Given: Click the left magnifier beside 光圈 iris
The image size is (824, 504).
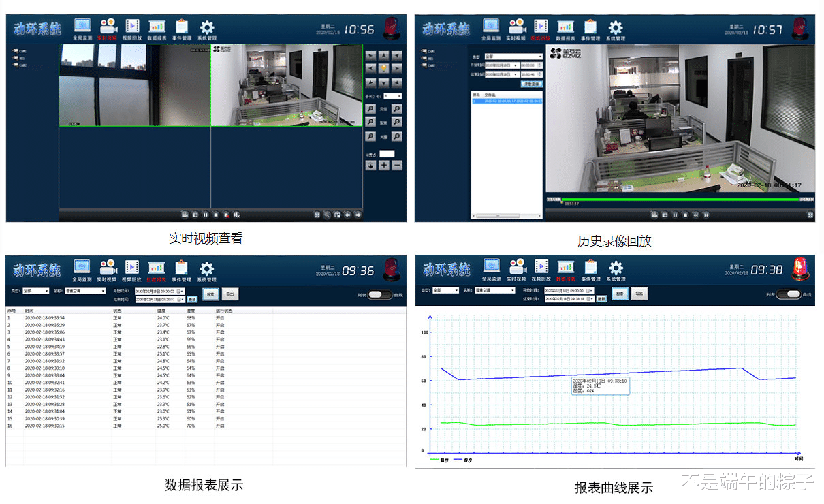Looking at the screenshot, I should pos(370,136).
